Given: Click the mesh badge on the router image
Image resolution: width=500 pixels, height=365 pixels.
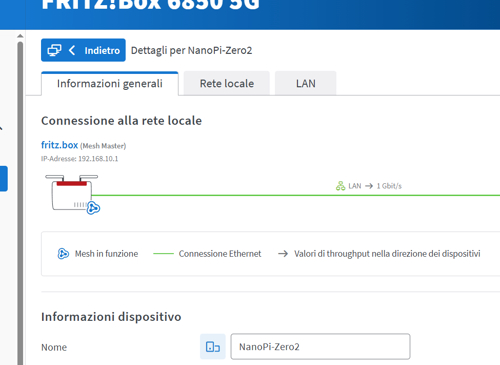Looking at the screenshot, I should [x=93, y=208].
